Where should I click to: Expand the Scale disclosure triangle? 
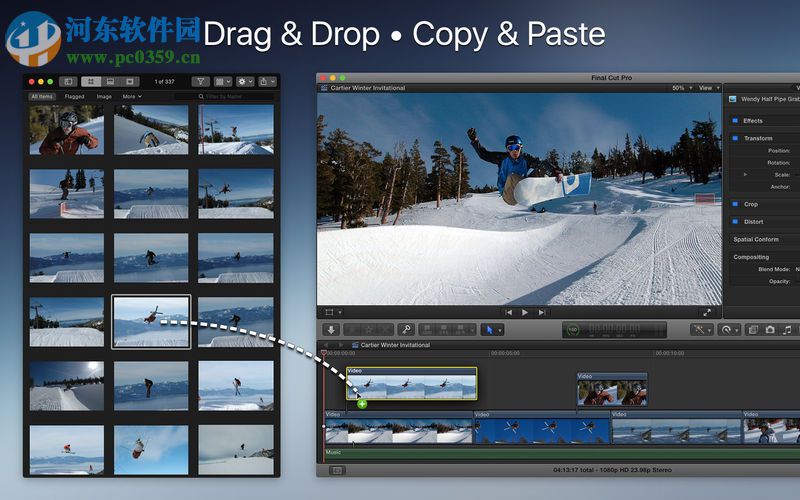tap(745, 174)
